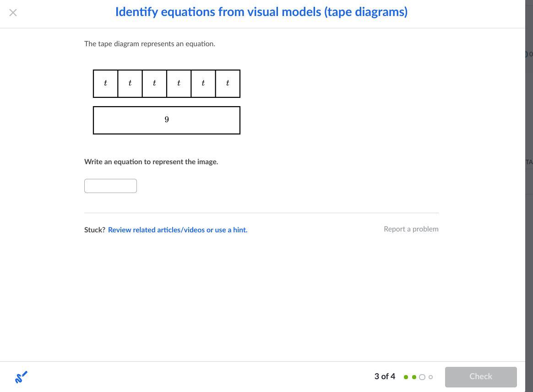Click the first green progress dot
This screenshot has width=533, height=392.
click(406, 377)
